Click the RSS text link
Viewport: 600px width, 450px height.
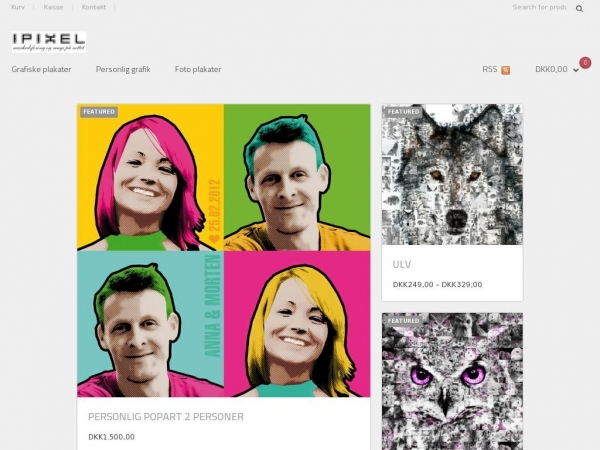coord(489,69)
